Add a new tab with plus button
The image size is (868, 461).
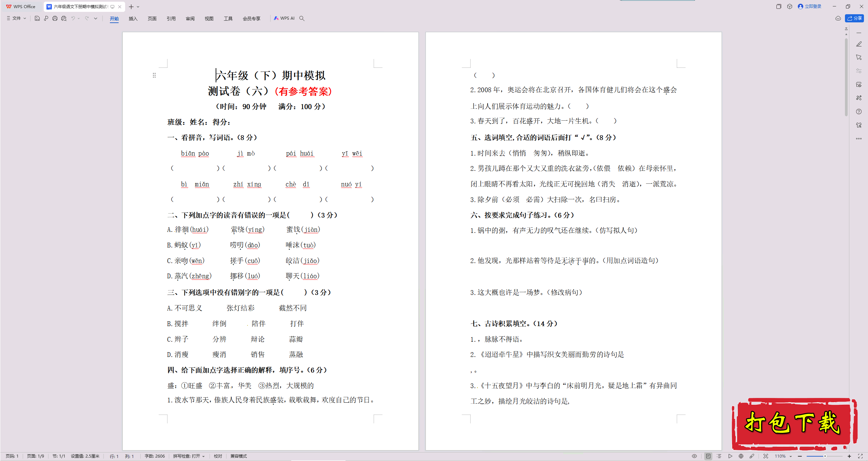[131, 7]
